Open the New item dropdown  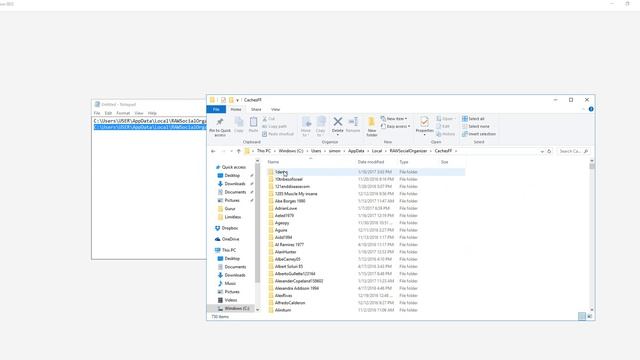point(394,119)
